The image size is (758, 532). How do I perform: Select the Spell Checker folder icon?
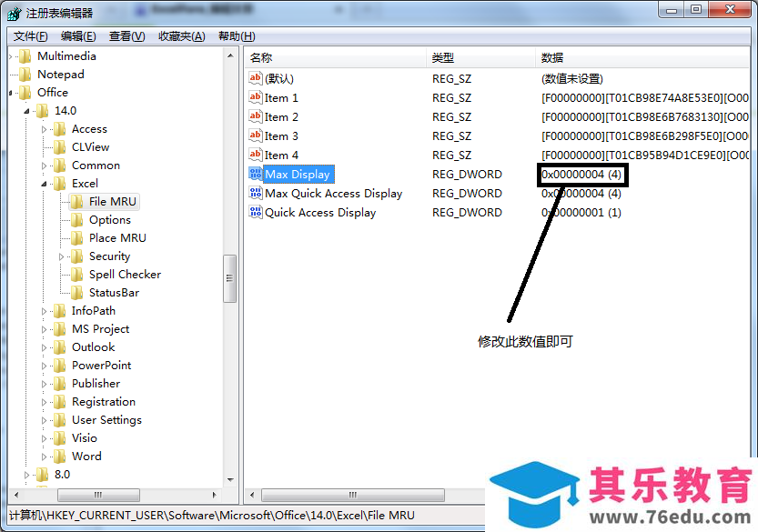[x=77, y=275]
